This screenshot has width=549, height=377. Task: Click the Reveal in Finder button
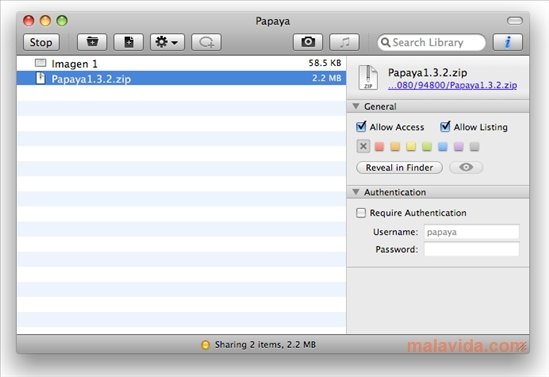(x=399, y=168)
